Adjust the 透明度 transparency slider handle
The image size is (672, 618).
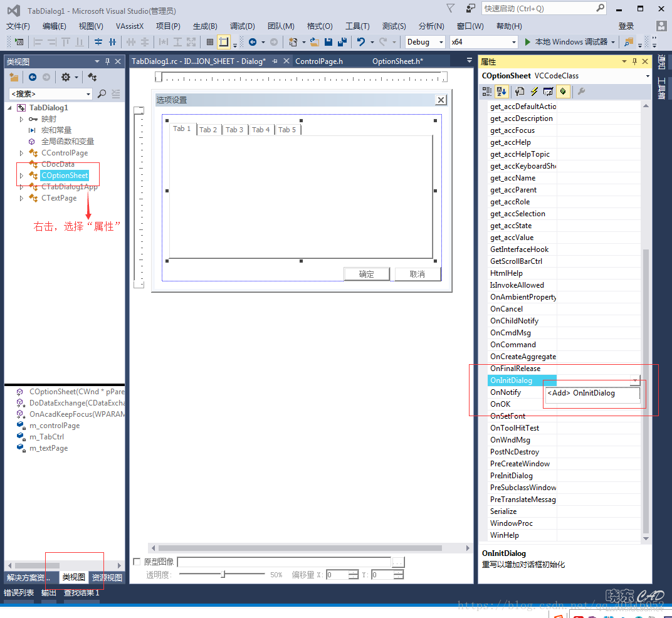[x=223, y=574]
